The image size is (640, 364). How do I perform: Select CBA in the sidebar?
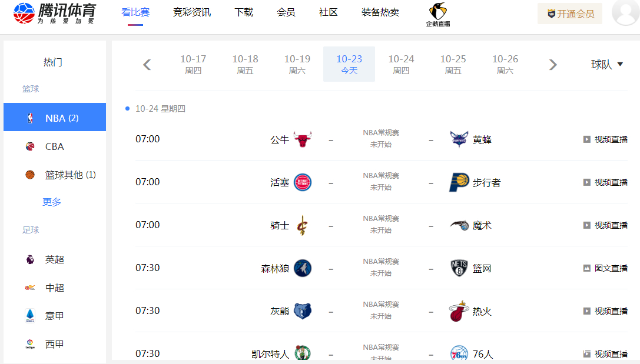55,146
